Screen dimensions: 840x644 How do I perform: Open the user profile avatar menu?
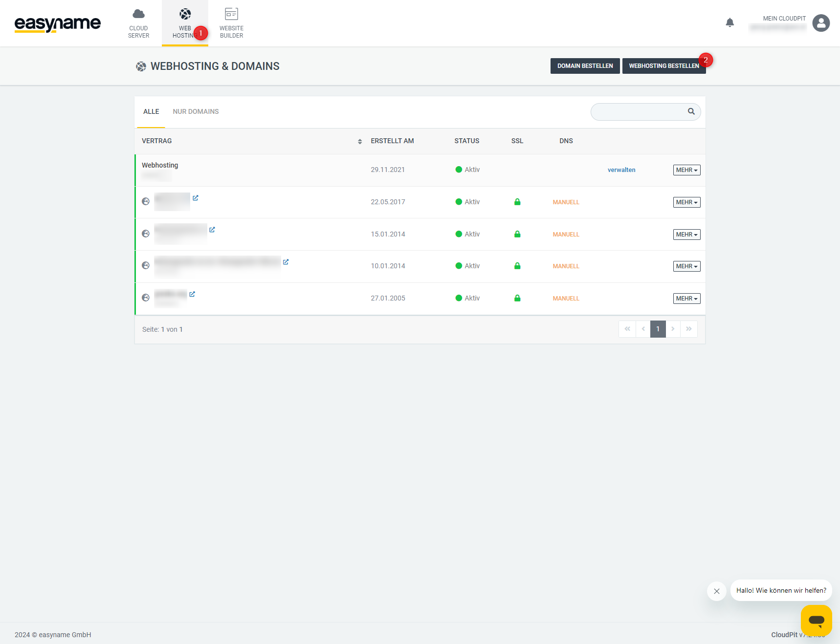[x=820, y=23]
